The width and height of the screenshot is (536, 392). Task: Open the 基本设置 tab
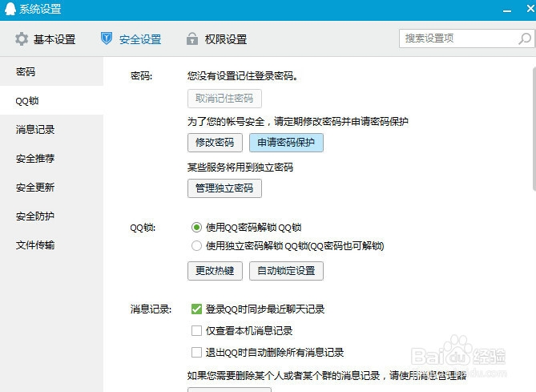click(45, 39)
